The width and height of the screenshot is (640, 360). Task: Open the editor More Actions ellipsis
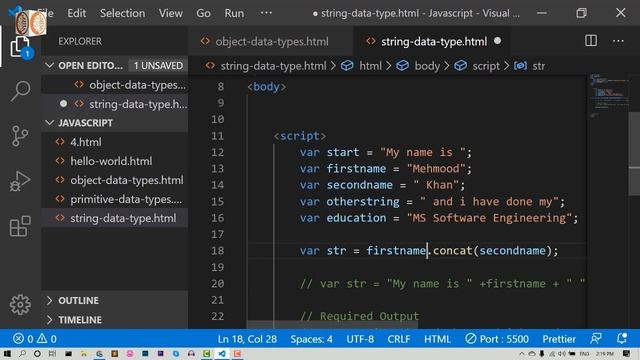[618, 41]
